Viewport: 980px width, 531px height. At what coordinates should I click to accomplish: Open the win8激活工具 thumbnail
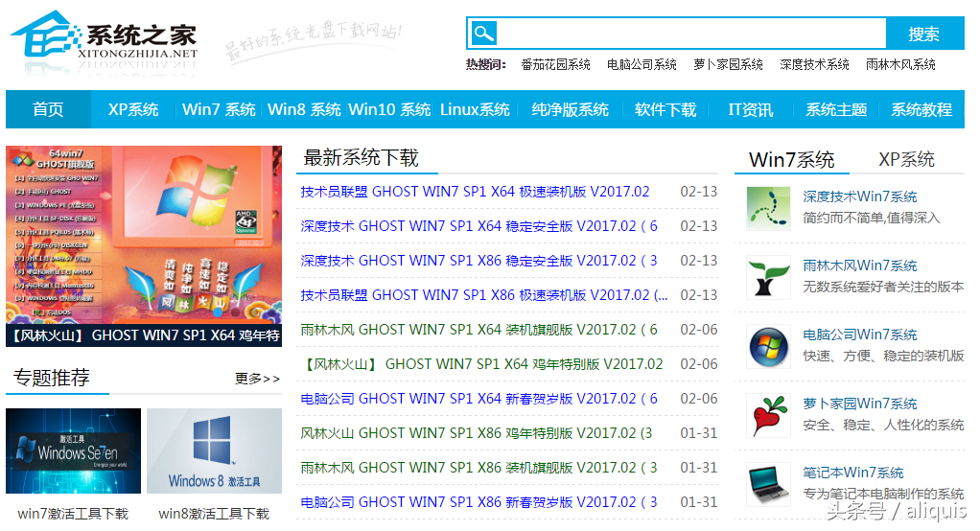214,451
